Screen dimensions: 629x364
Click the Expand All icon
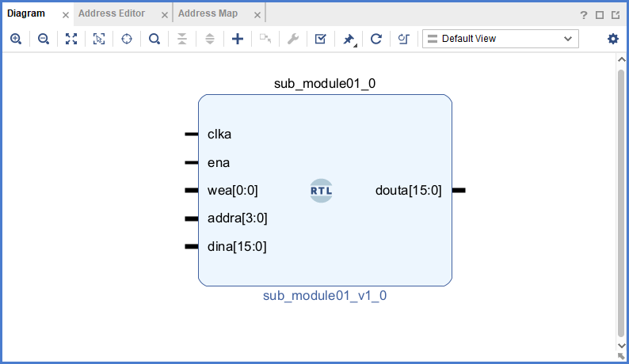pos(210,39)
